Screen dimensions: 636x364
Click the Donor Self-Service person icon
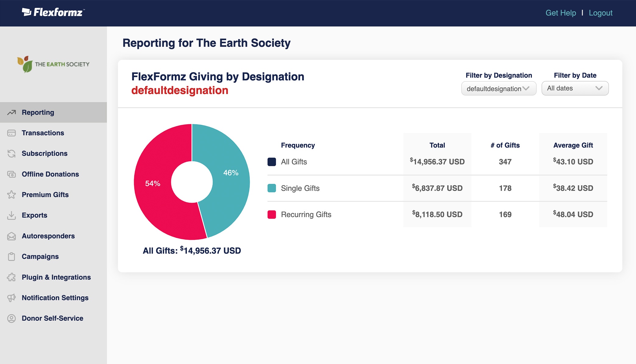11,318
